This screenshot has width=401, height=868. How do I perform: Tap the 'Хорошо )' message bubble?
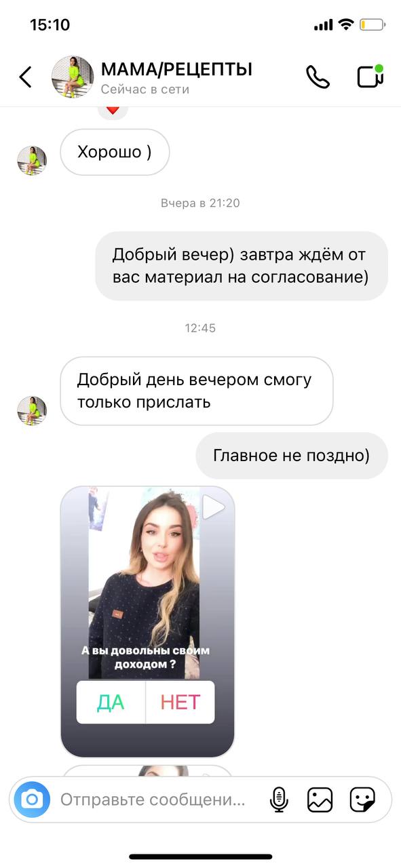point(115,151)
